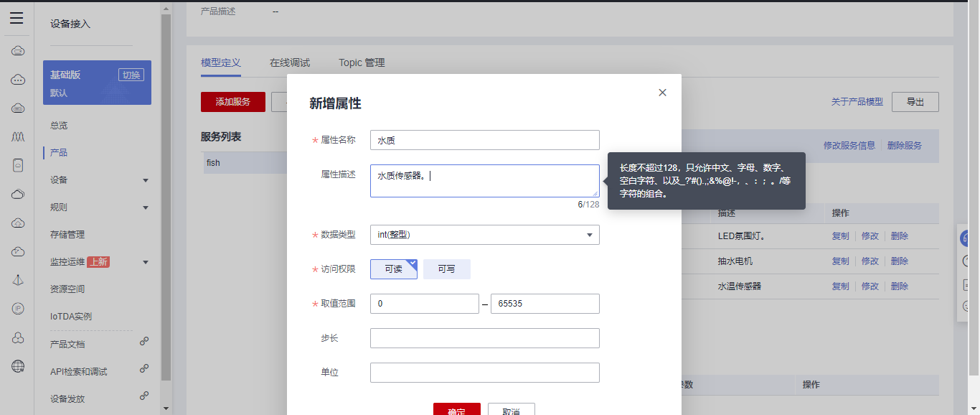Focus the 属性名称 input field

click(485, 140)
